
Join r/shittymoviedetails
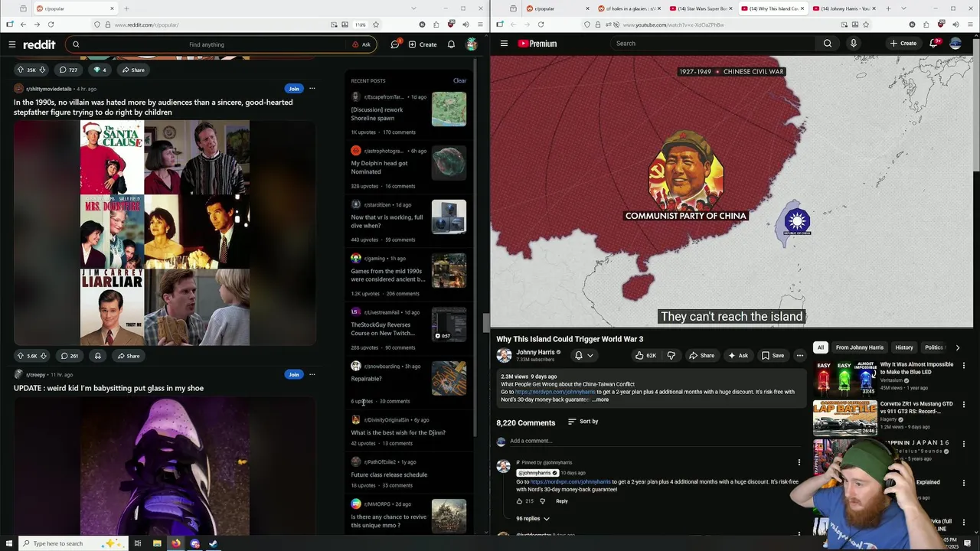point(293,89)
